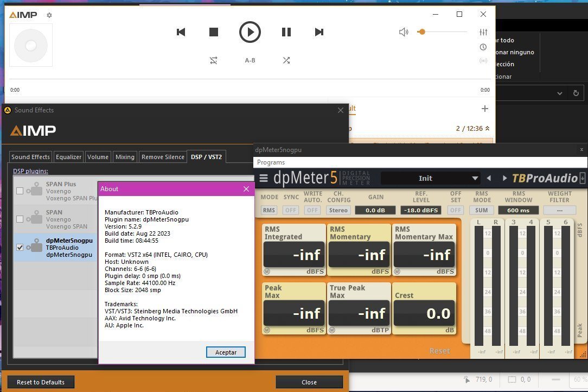Enable the SPAN plugin checkbox

(20, 219)
